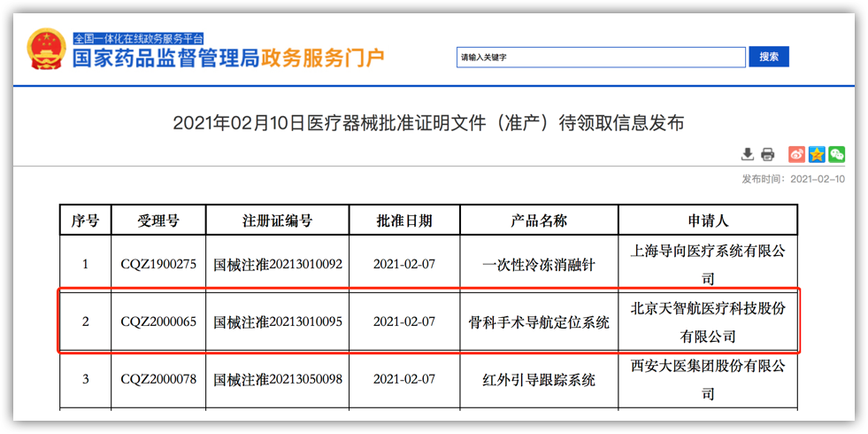Share the page via WeChat icon
The height and width of the screenshot is (434, 868).
836,154
